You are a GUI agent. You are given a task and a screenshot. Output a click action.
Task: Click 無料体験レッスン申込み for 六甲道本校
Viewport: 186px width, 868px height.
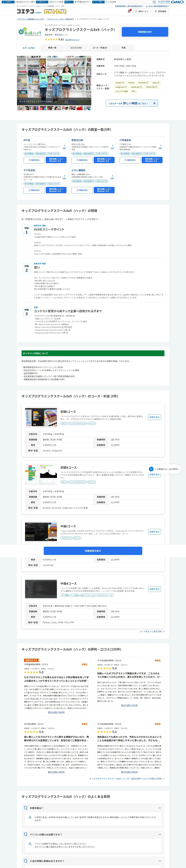click(152, 160)
